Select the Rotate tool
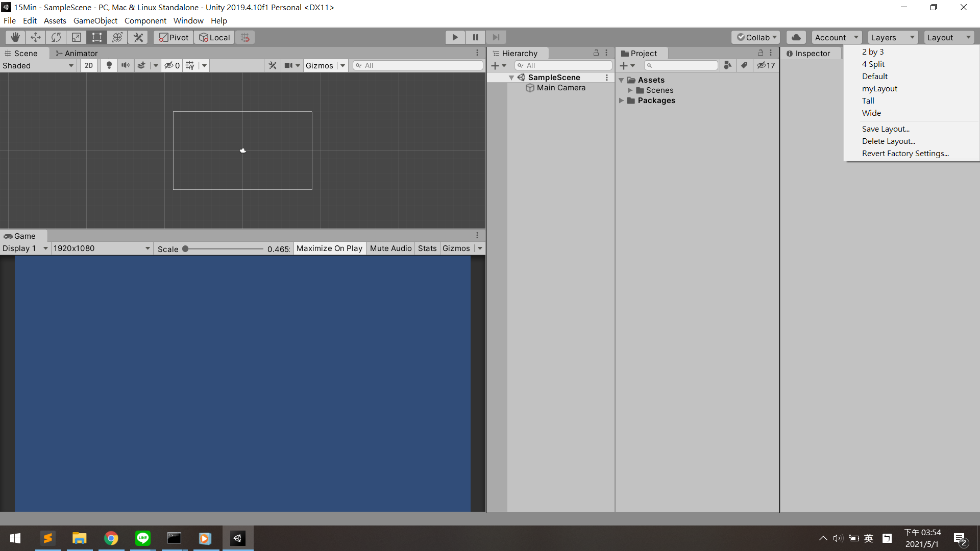This screenshot has height=551, width=980. pos(56,37)
